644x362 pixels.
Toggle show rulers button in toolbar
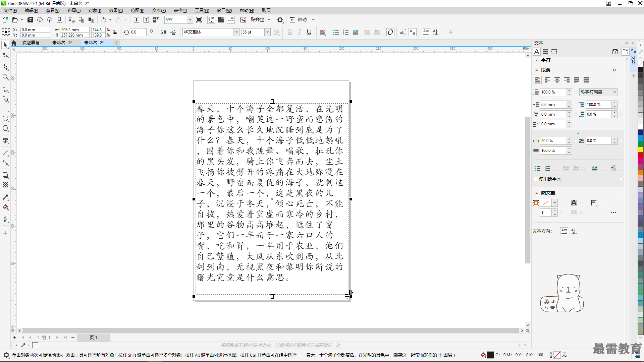[x=211, y=20]
